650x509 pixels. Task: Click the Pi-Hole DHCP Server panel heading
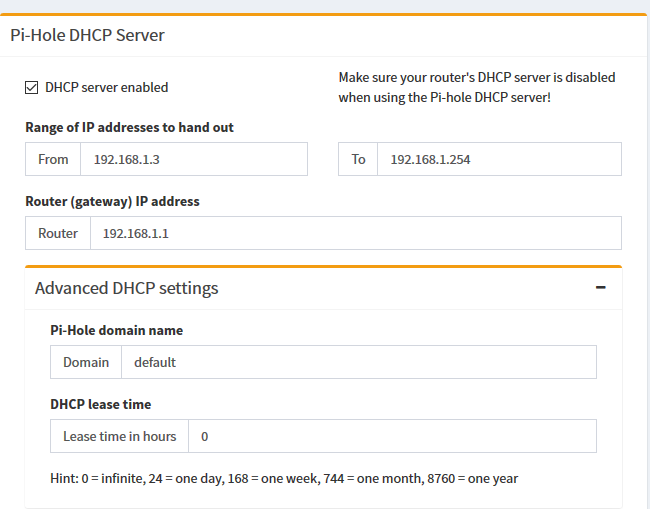coord(87,35)
